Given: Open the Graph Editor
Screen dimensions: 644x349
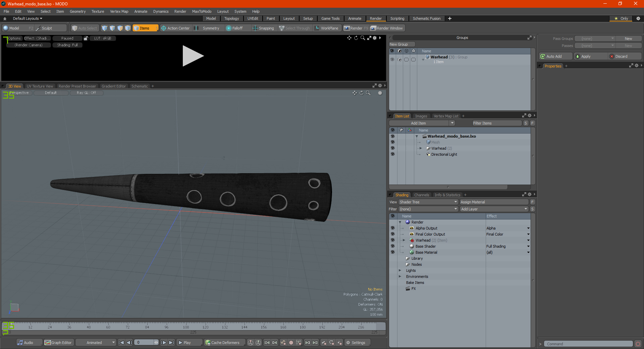Looking at the screenshot, I should [x=58, y=343].
